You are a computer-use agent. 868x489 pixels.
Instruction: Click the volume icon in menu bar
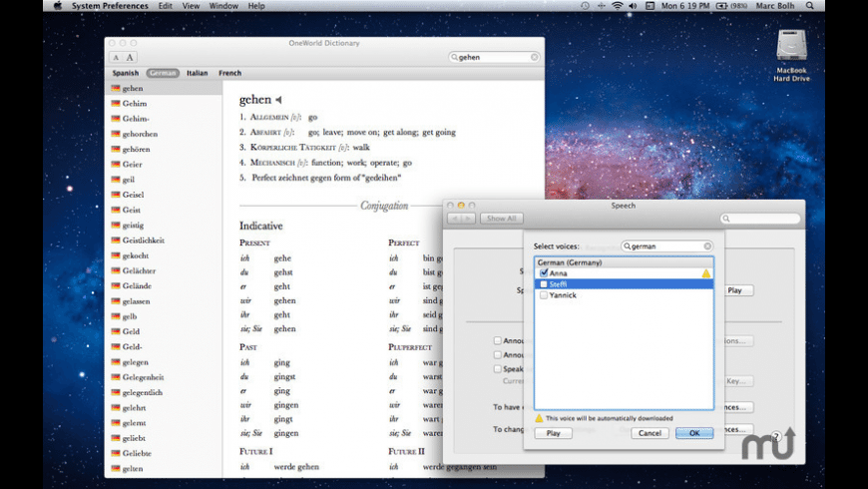pyautogui.click(x=633, y=6)
